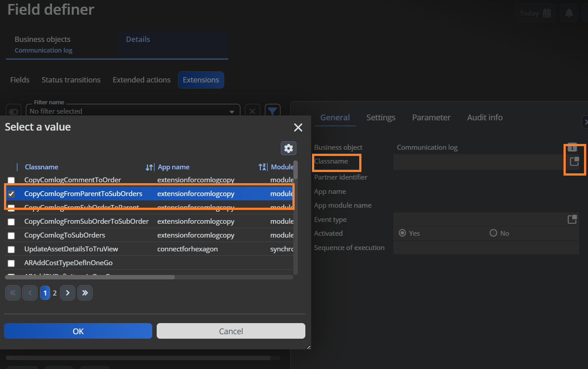588x369 pixels.
Task: View the Audit info tab
Action: (x=485, y=118)
